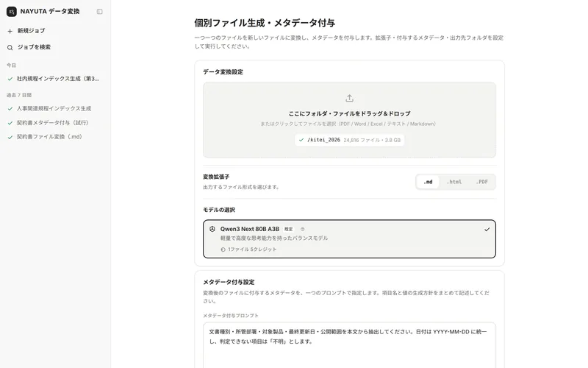Click the 限定 badge on the model card
The image size is (588, 368).
[288, 229]
